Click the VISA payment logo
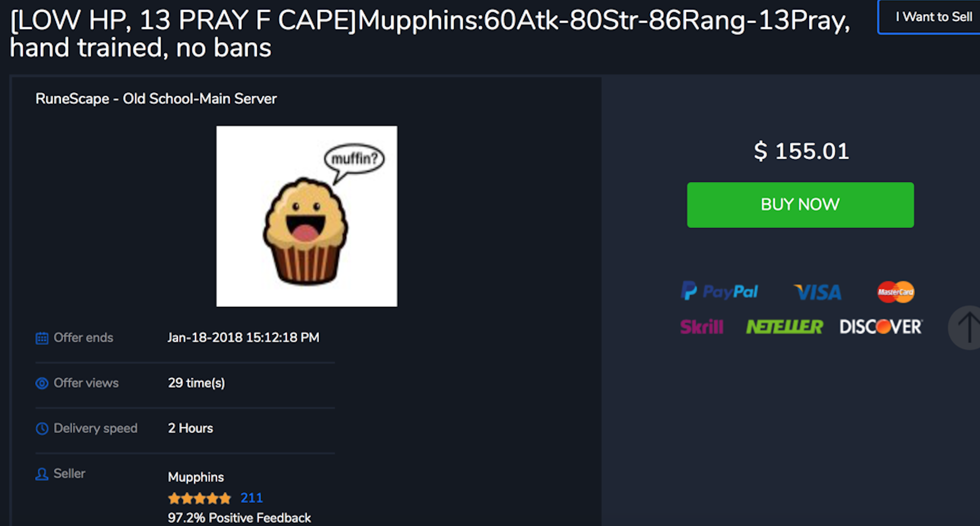Screen dimensions: 980x526 (x=818, y=292)
